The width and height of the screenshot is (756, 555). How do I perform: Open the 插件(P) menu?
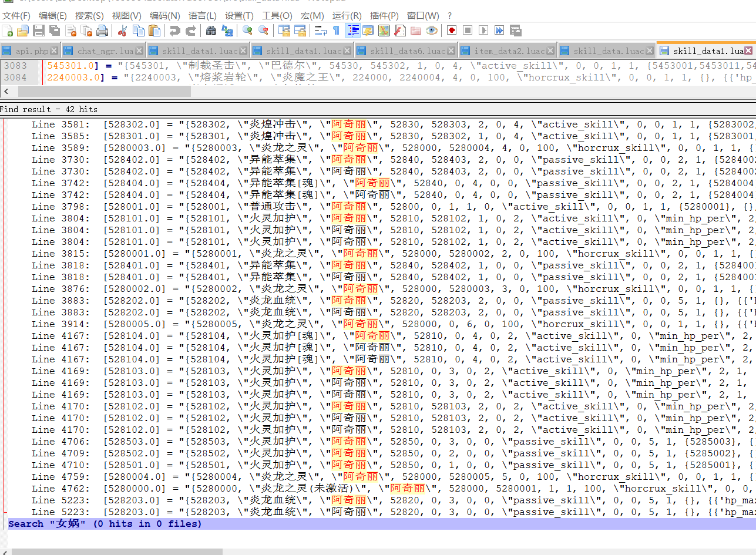click(384, 16)
